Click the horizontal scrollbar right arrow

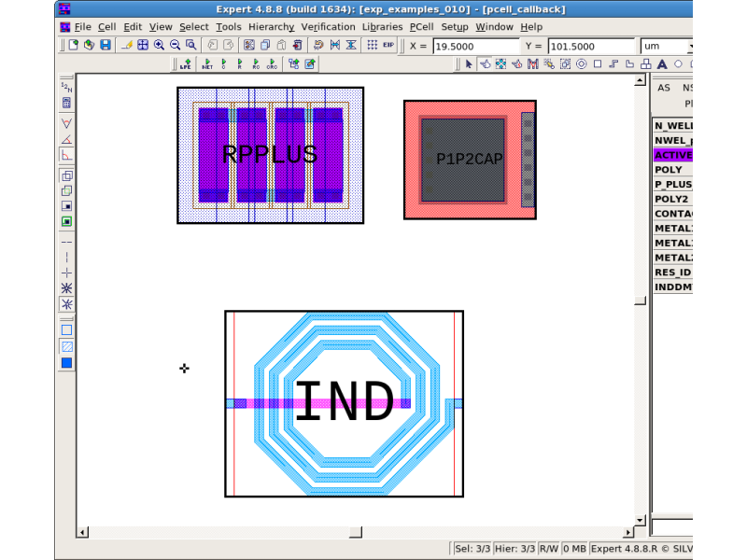click(627, 532)
